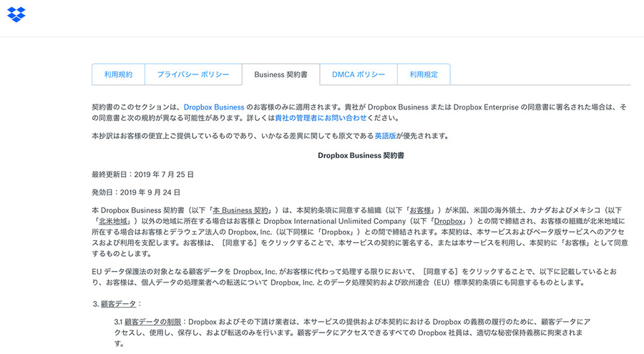Click the 発効日 2019 年 9 月 24 日 line

[136, 192]
